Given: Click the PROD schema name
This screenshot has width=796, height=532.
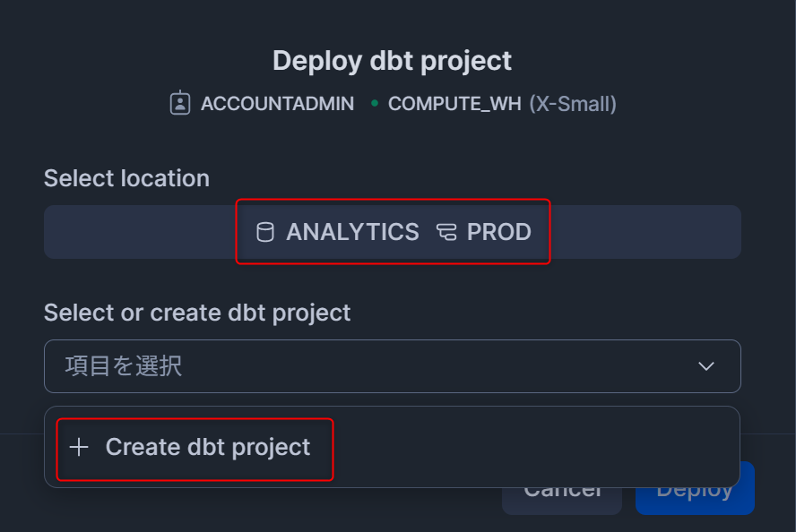Looking at the screenshot, I should (499, 232).
